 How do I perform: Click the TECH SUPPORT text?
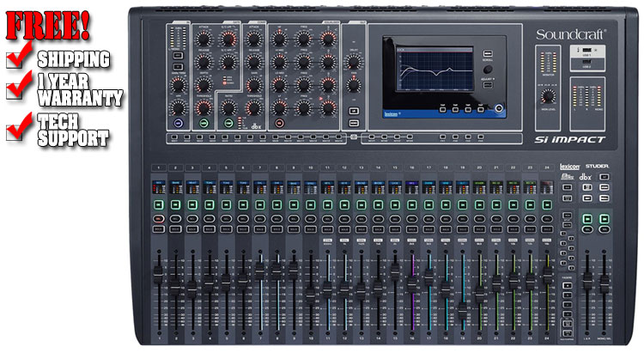(73, 131)
